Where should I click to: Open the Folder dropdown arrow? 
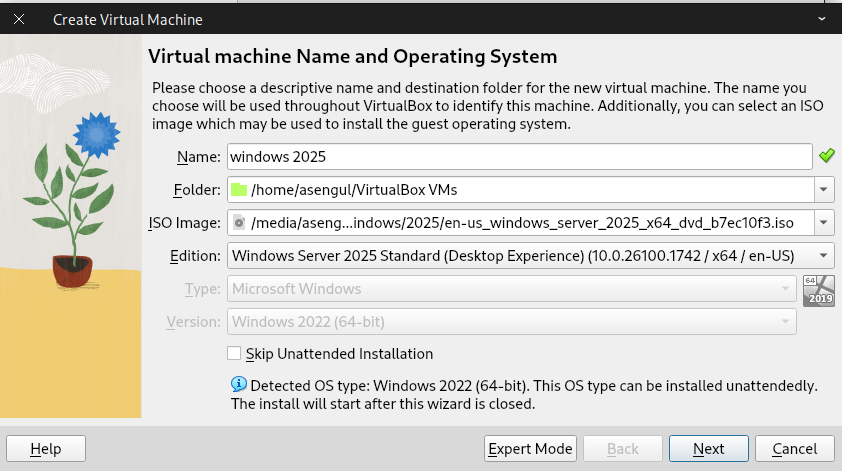tap(824, 190)
